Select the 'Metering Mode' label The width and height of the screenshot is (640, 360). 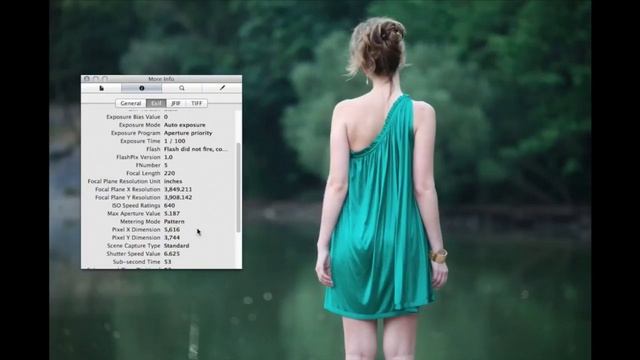click(140, 221)
